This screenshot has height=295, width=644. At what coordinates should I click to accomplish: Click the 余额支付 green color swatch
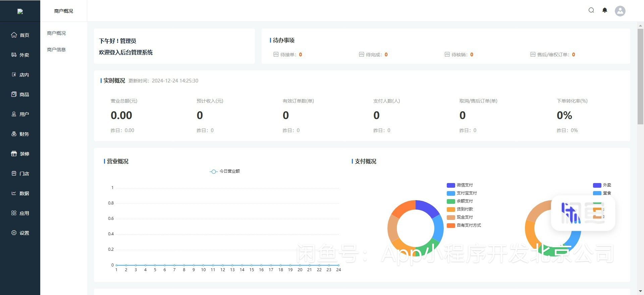point(451,201)
